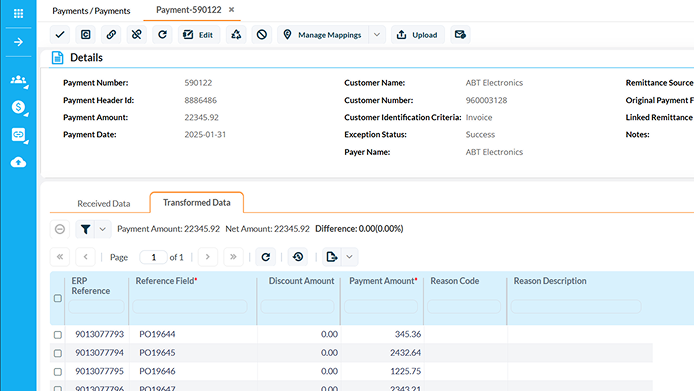The height and width of the screenshot is (391, 694).
Task: Click the history clock icon
Action: (x=298, y=257)
